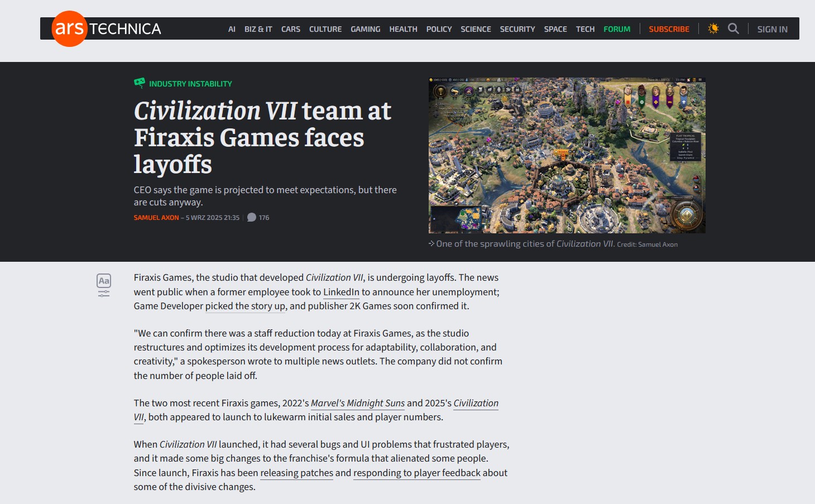
Task: Click SIGN IN
Action: [x=773, y=29]
